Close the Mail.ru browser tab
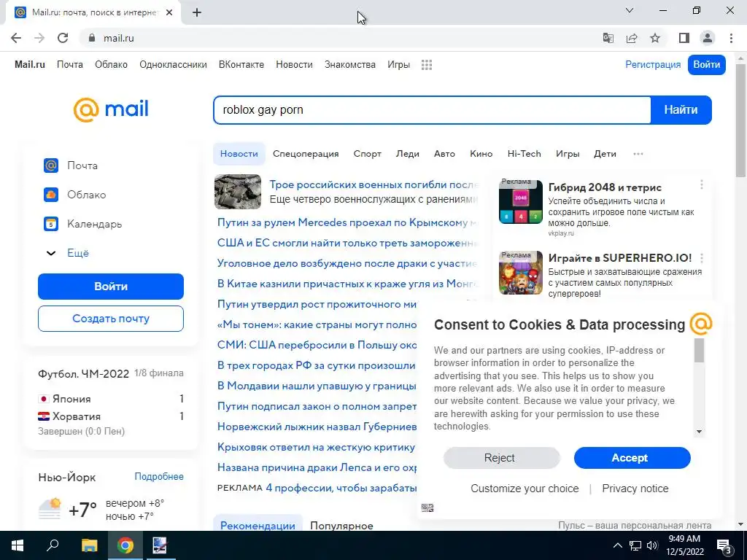Image resolution: width=747 pixels, height=560 pixels. pos(169,13)
